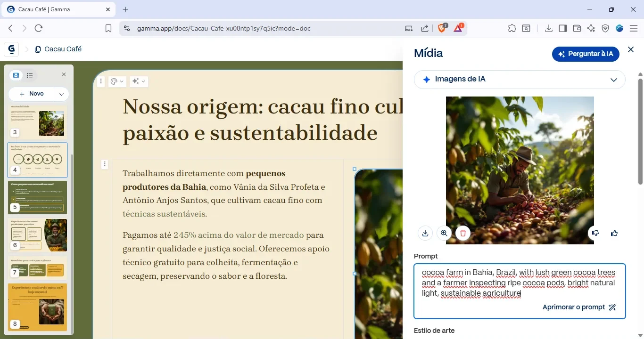644x339 pixels.
Task: Expand the Imagens de IA dropdown
Action: coord(520,80)
